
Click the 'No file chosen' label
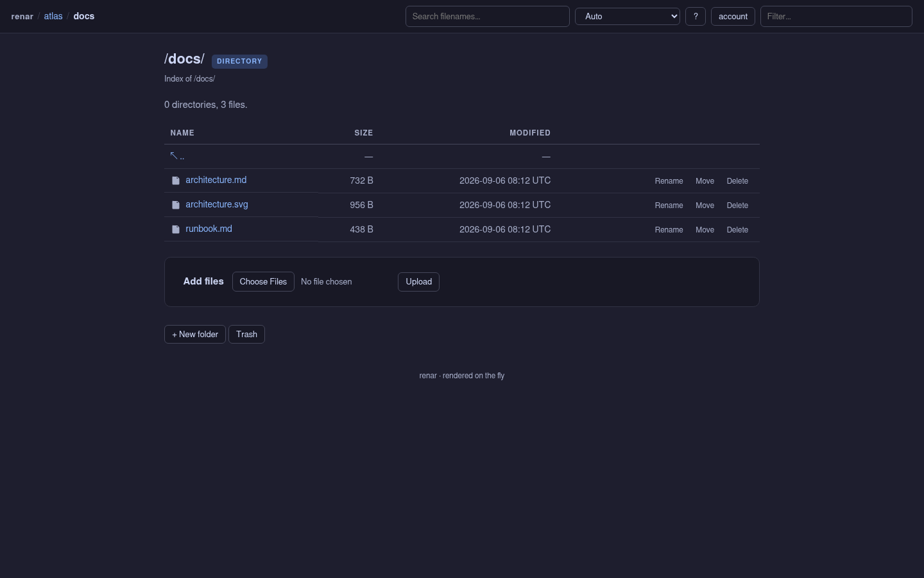point(326,282)
